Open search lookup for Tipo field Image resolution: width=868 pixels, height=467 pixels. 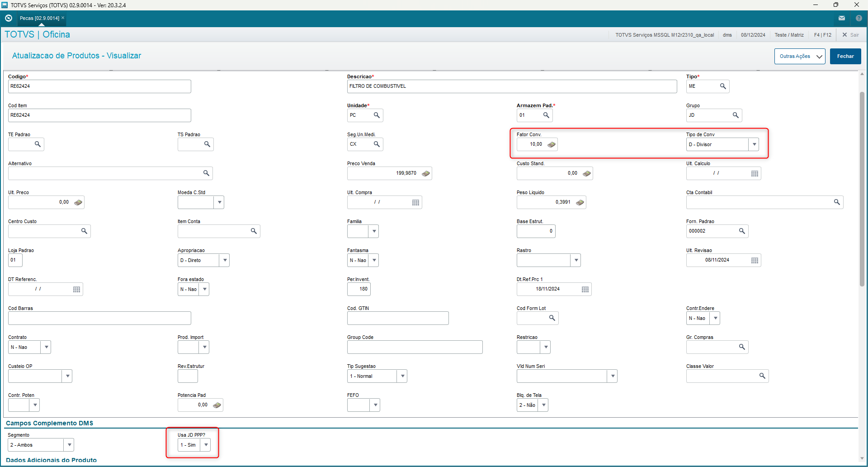pyautogui.click(x=723, y=86)
